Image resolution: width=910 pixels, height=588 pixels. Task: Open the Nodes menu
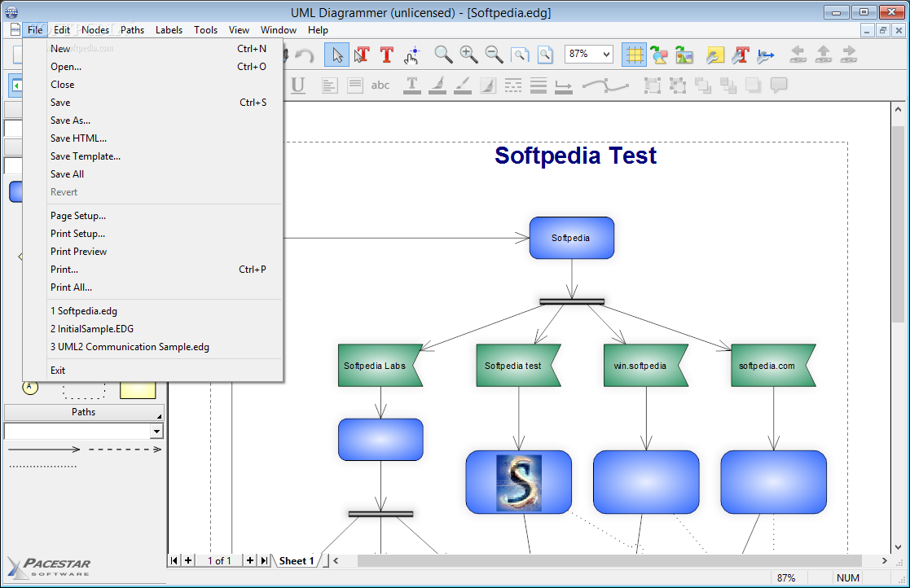tap(95, 30)
